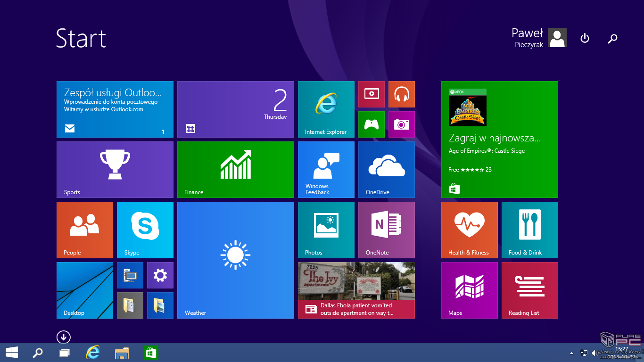This screenshot has width=644, height=362.
Task: Open the OneNote tile
Action: [x=386, y=230]
